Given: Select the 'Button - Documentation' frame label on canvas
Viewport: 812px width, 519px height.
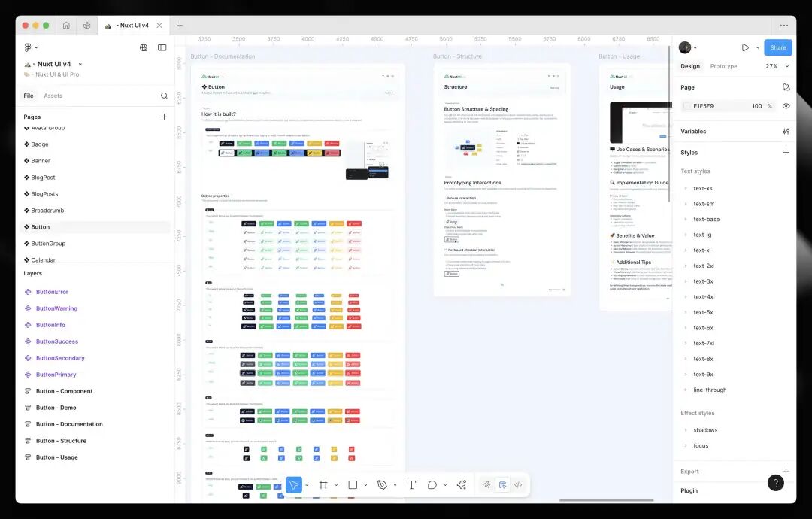Looking at the screenshot, I should 223,56.
